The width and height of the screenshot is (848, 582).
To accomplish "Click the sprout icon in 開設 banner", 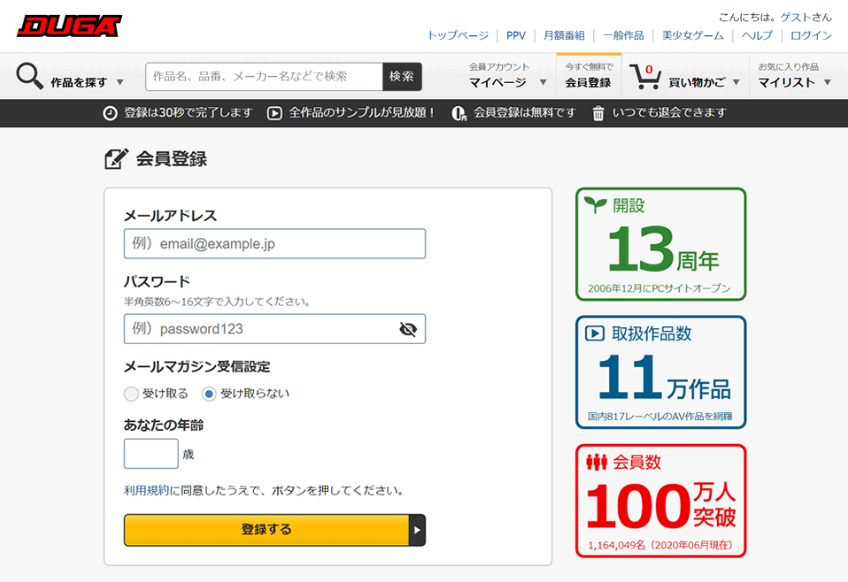I will (x=596, y=205).
